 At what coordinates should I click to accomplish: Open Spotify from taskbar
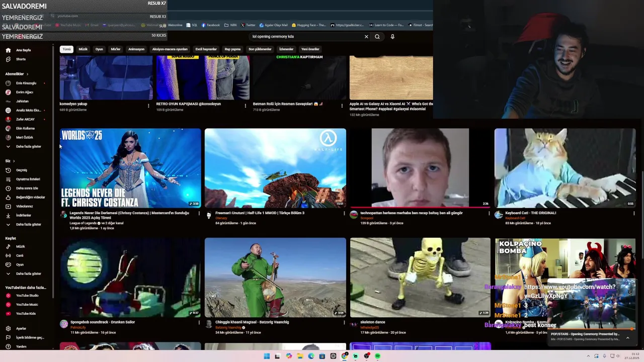click(x=377, y=356)
